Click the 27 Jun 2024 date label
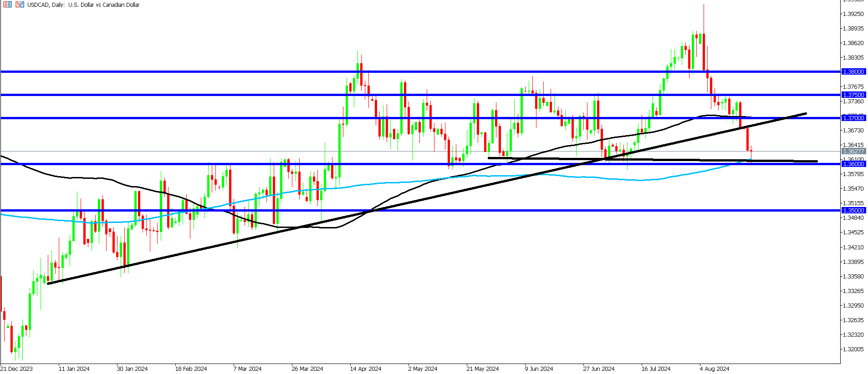 [599, 369]
